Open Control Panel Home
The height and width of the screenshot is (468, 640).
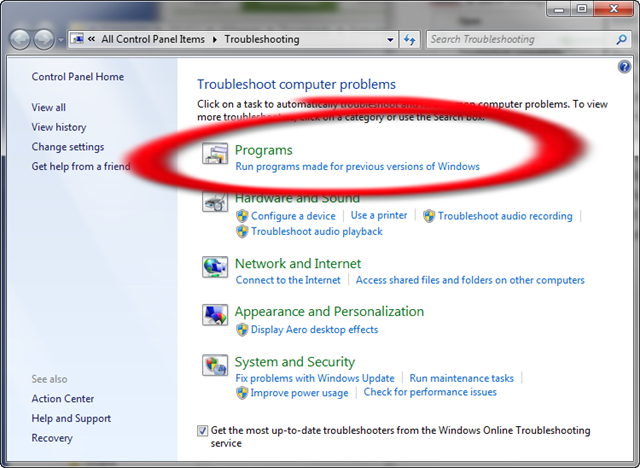78,77
